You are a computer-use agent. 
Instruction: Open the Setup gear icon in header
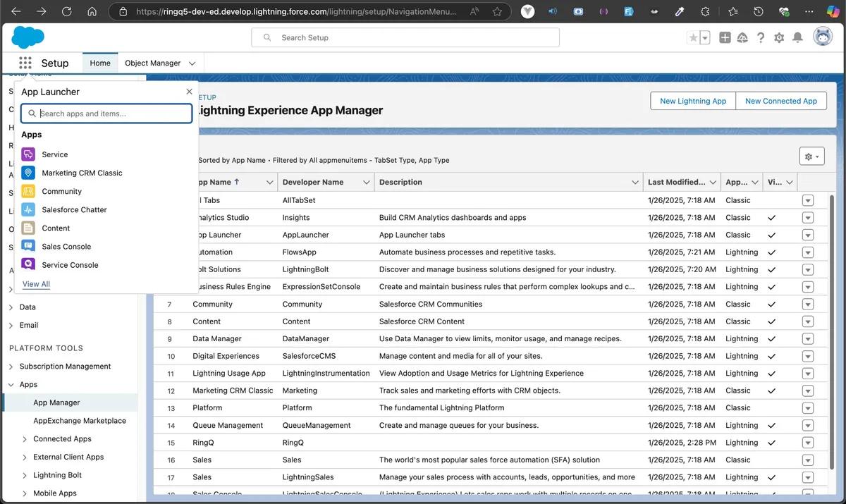coord(779,38)
